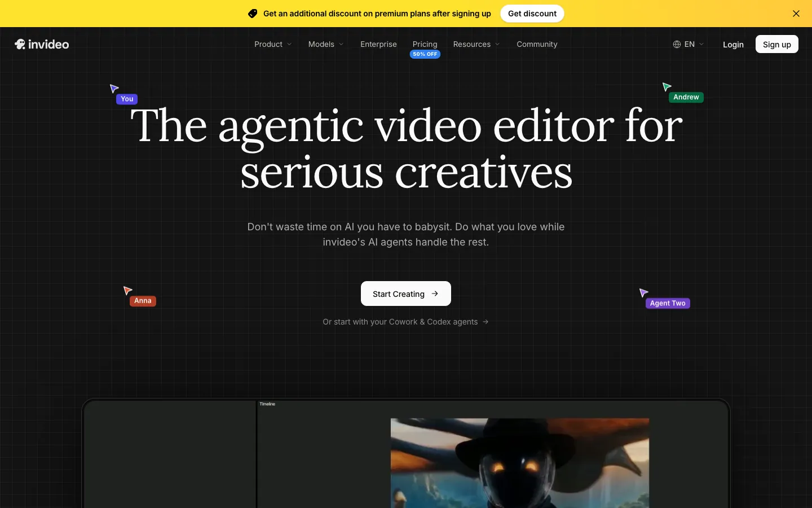Open the Community page

[537, 44]
